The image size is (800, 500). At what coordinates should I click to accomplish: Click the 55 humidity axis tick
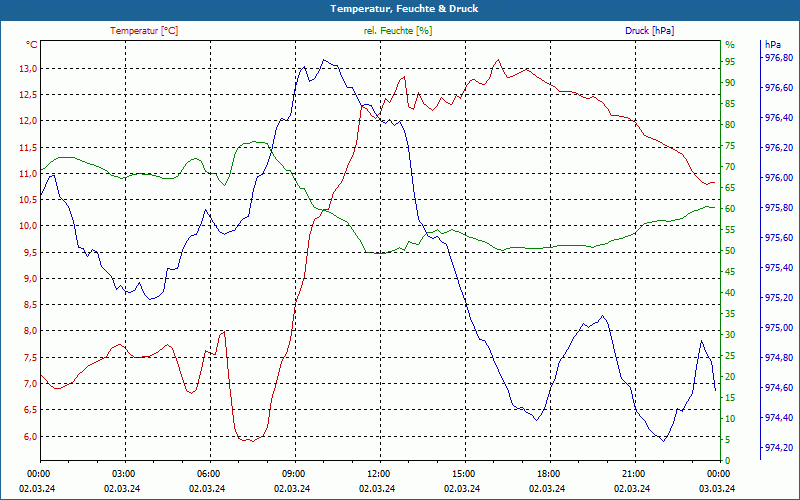pos(730,230)
